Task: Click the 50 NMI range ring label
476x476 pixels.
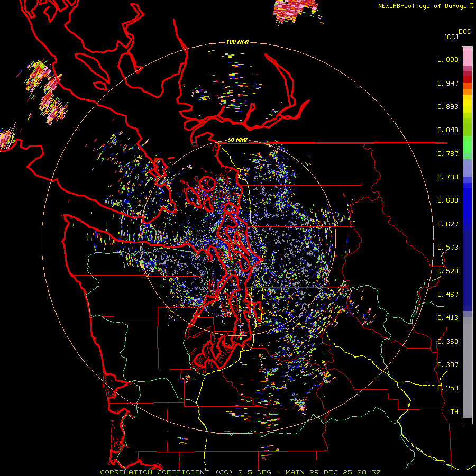Action: pos(237,140)
